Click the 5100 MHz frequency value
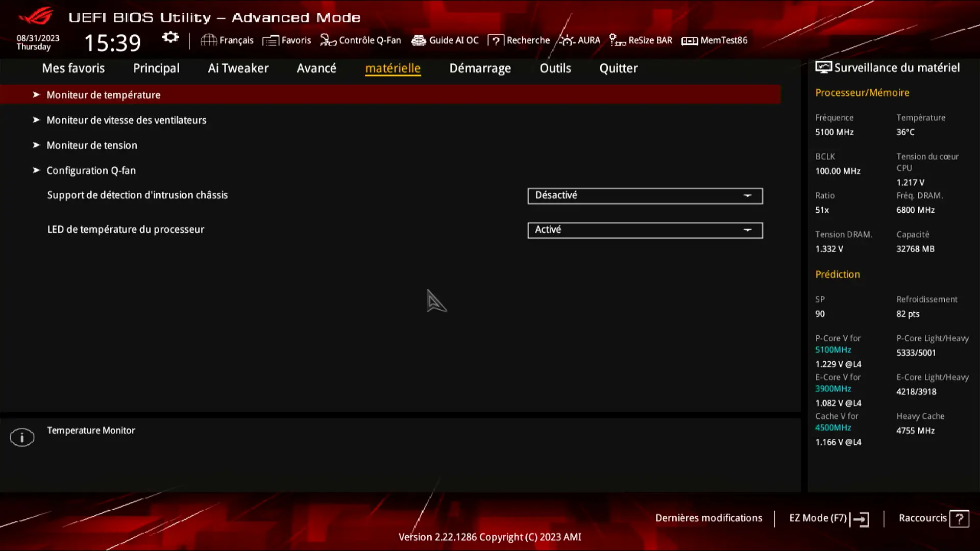Viewport: 980px width, 551px height. pyautogui.click(x=834, y=132)
